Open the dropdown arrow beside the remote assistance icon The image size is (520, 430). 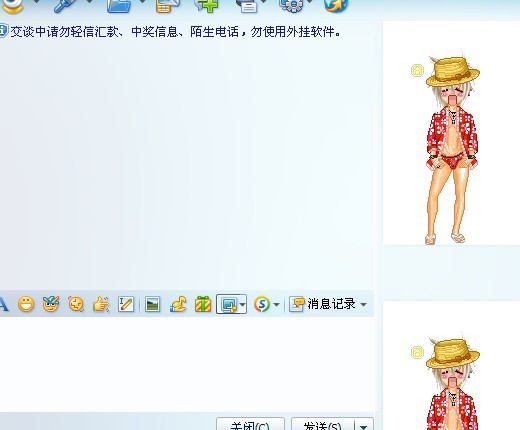(265, 2)
